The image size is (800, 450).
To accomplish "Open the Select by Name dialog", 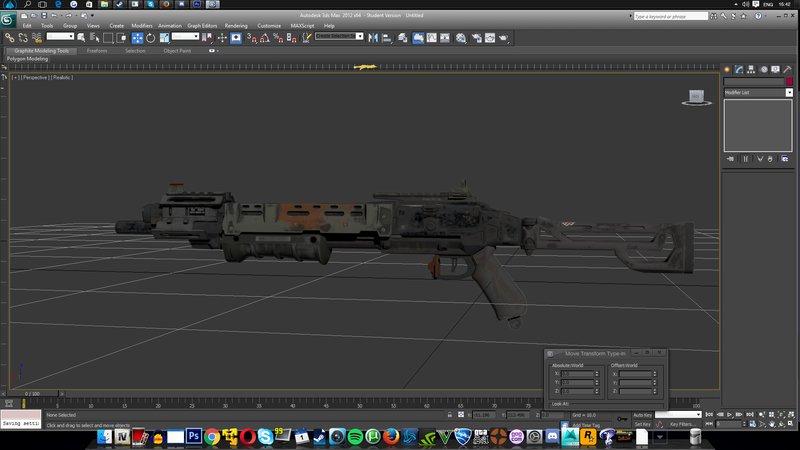I will [95, 37].
